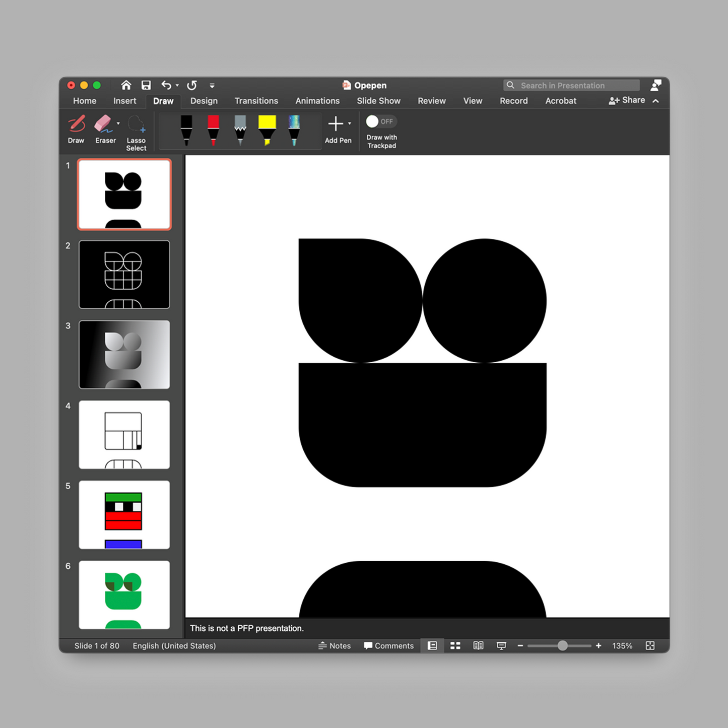Open the Eraser options dropdown arrow

click(118, 123)
